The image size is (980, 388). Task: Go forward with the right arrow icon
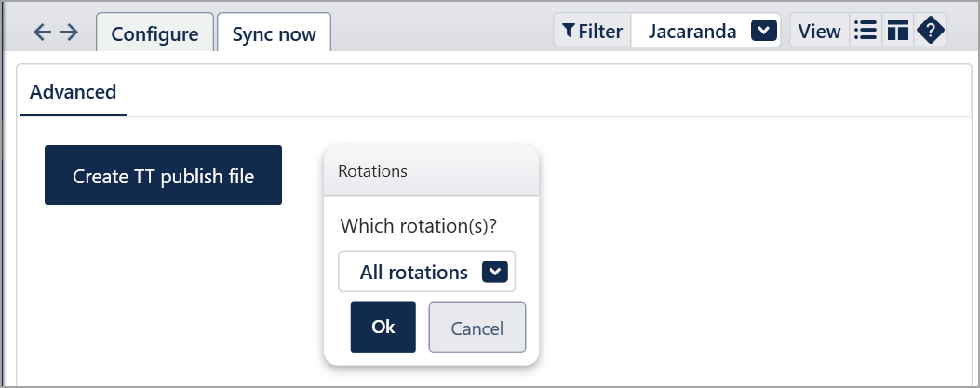tap(70, 32)
